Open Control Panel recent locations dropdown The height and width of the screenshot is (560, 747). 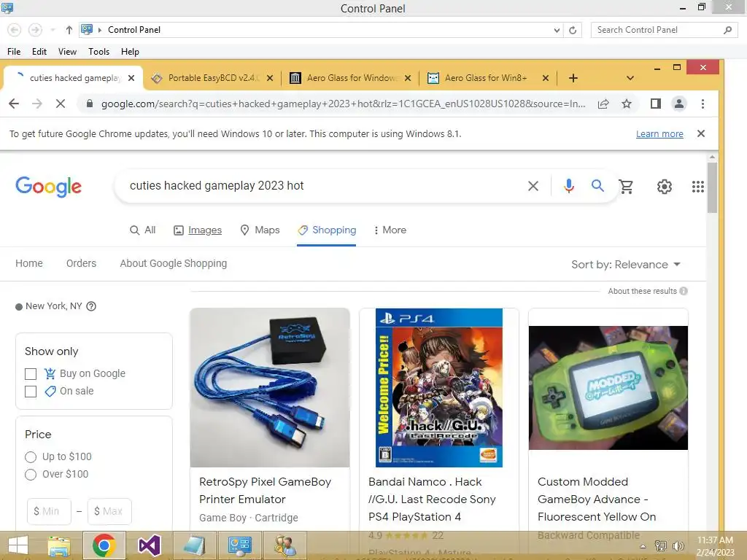53,30
